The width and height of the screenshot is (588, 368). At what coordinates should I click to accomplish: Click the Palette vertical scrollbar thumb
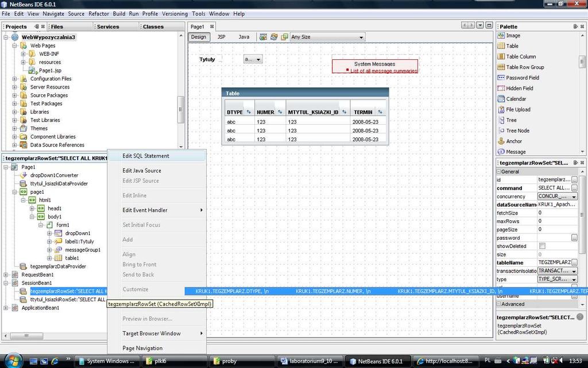coord(582,62)
